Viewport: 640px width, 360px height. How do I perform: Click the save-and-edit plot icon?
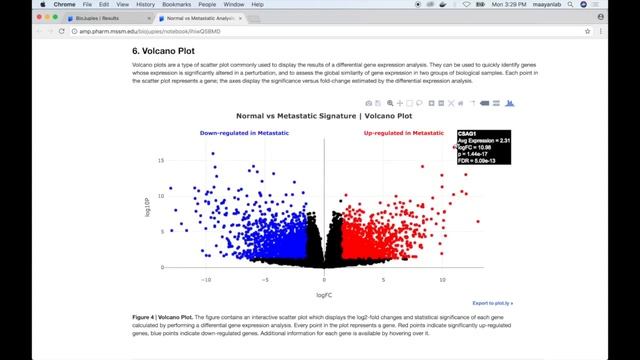point(378,103)
